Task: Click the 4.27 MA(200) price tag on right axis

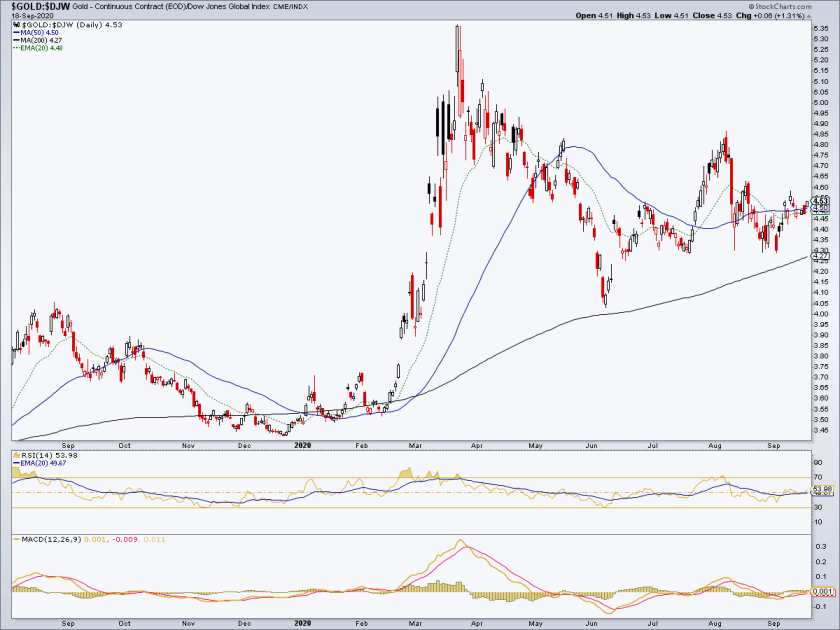Action: [821, 257]
